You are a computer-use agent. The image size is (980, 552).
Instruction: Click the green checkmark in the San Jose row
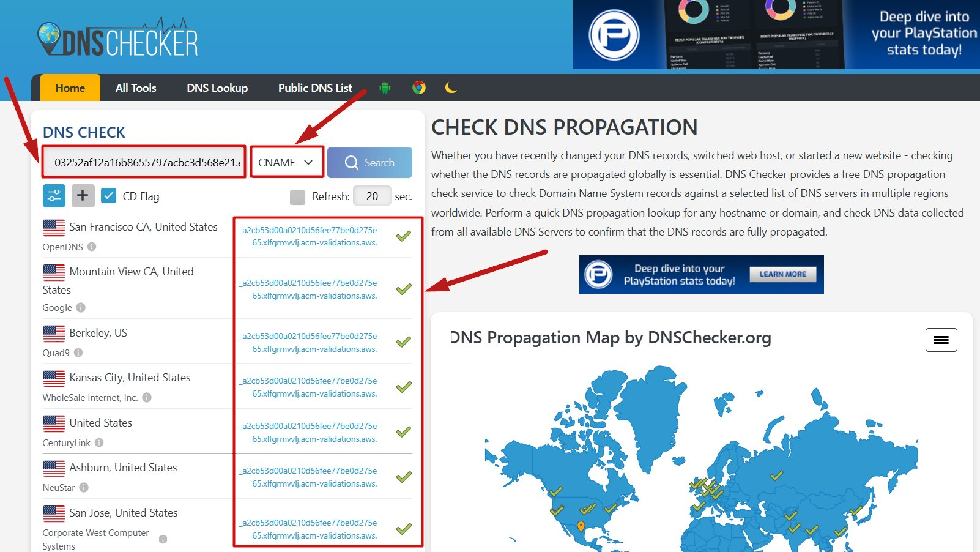404,529
